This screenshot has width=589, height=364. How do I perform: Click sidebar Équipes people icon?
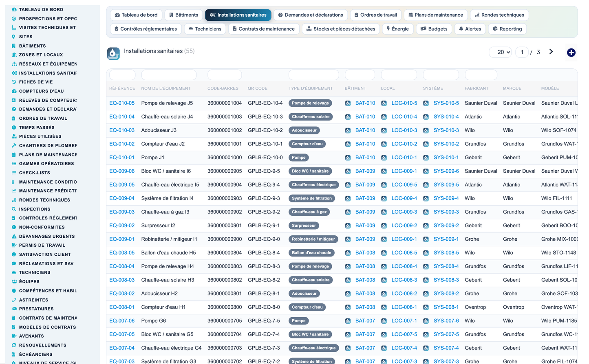[x=14, y=281]
